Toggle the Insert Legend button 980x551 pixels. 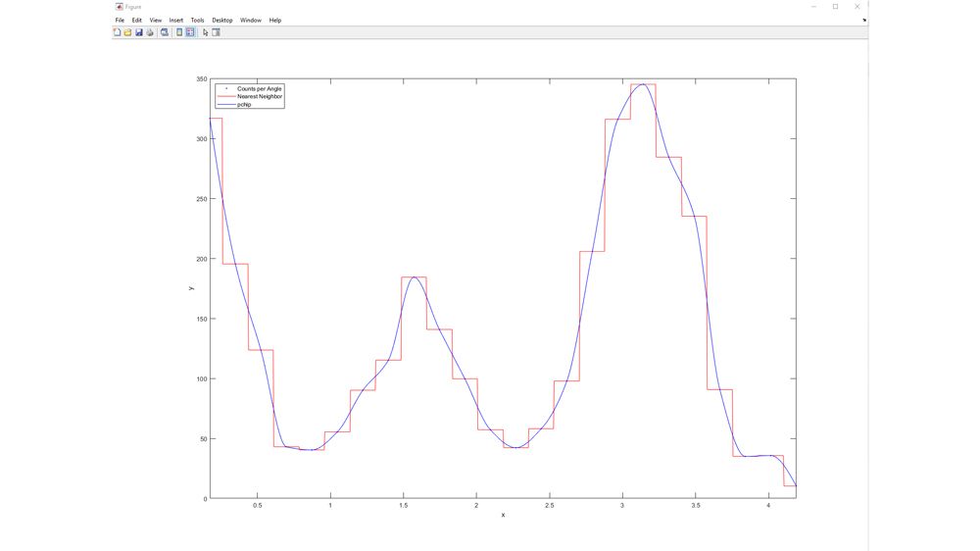(x=190, y=32)
